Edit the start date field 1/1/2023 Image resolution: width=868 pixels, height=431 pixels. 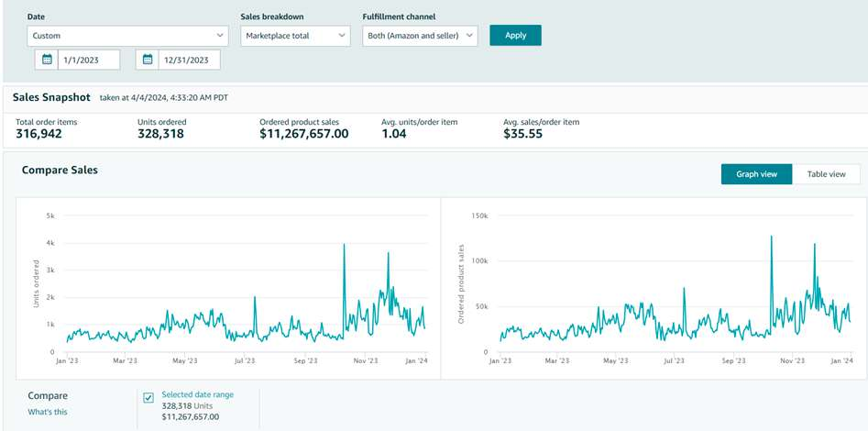[89, 60]
